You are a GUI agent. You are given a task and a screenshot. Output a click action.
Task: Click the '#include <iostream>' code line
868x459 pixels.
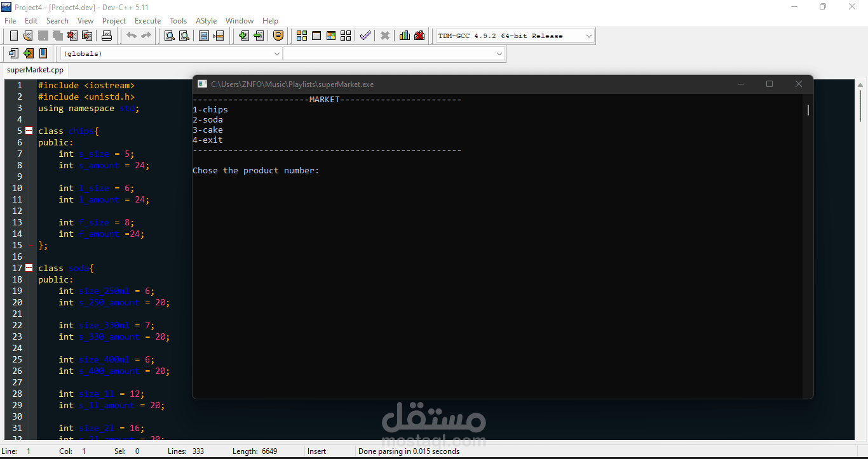86,85
